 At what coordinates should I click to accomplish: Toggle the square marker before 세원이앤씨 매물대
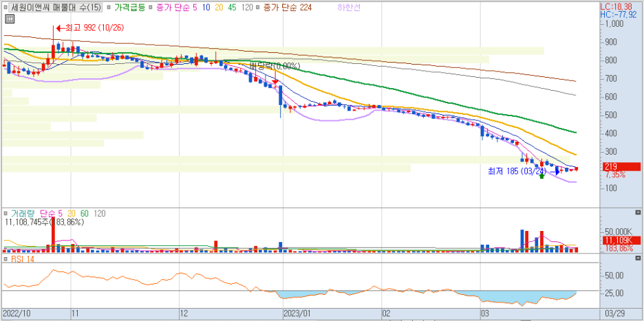pos(6,8)
